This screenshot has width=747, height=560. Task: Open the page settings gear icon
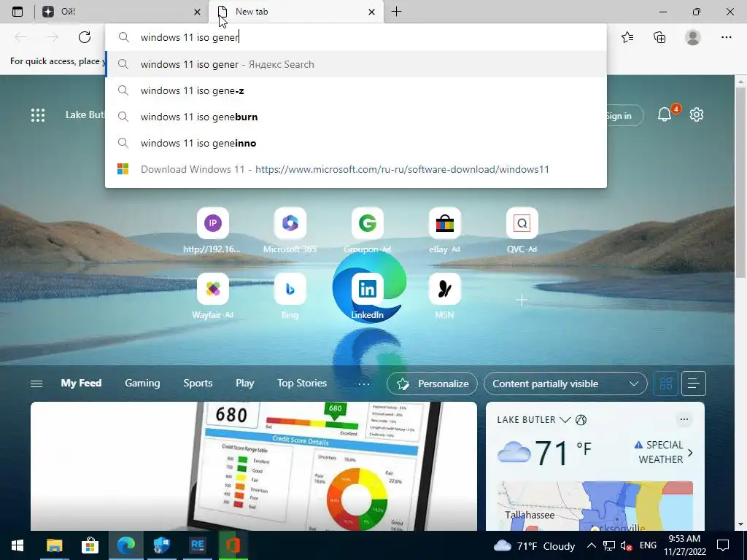pos(697,114)
